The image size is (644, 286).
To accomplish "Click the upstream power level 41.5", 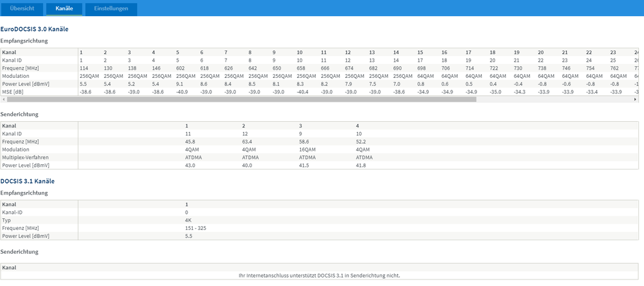I will [304, 166].
